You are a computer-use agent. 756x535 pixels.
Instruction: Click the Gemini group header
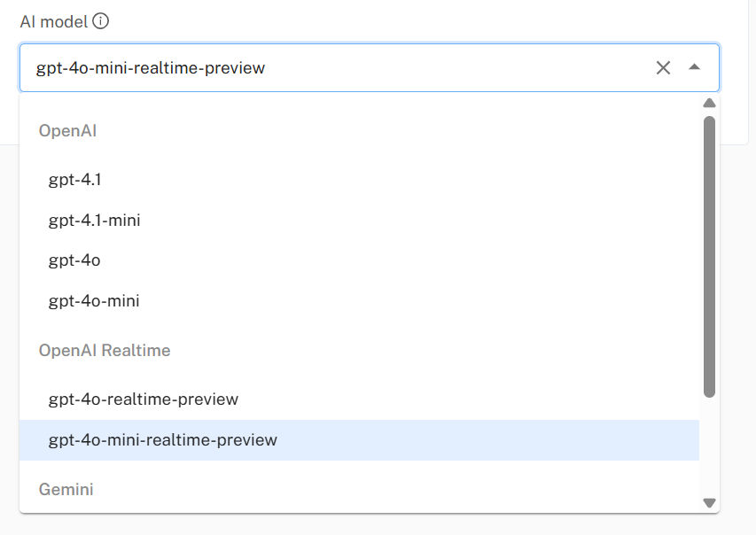[x=66, y=489]
